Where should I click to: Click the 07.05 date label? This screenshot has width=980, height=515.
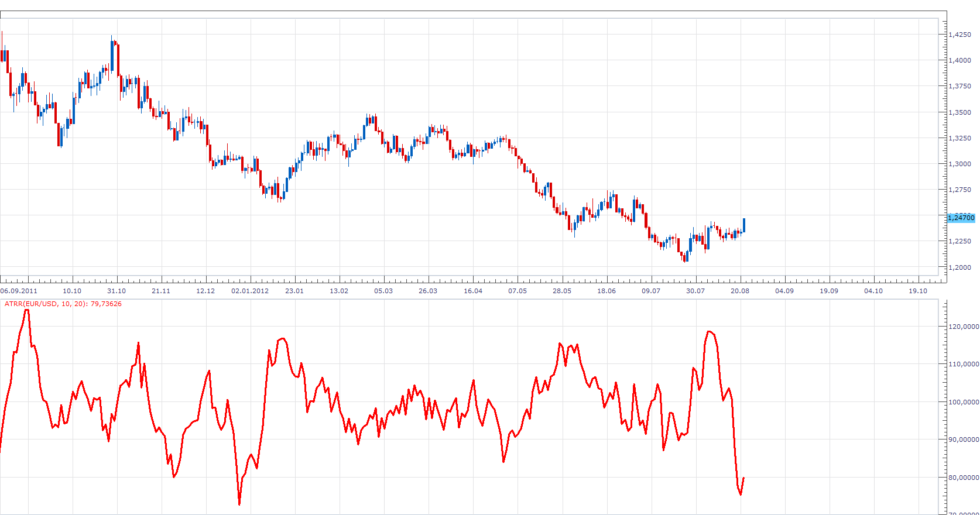pos(518,291)
